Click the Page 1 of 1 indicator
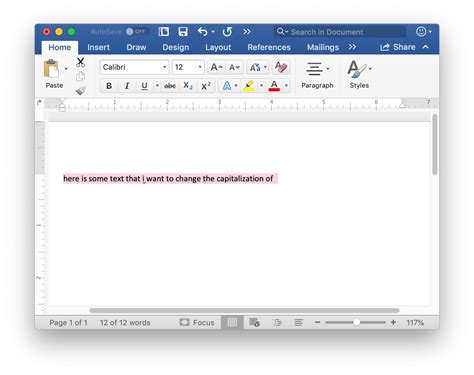Screen dimensions: 474x375 tap(68, 322)
